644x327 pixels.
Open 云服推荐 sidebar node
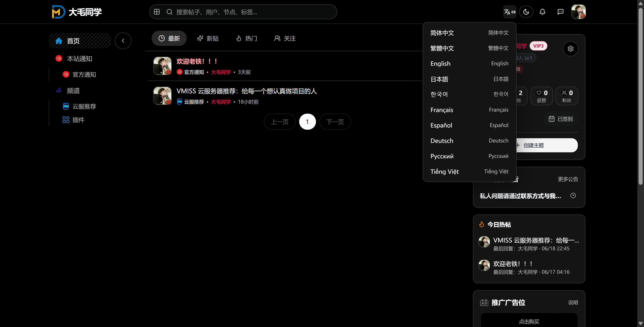coord(84,106)
